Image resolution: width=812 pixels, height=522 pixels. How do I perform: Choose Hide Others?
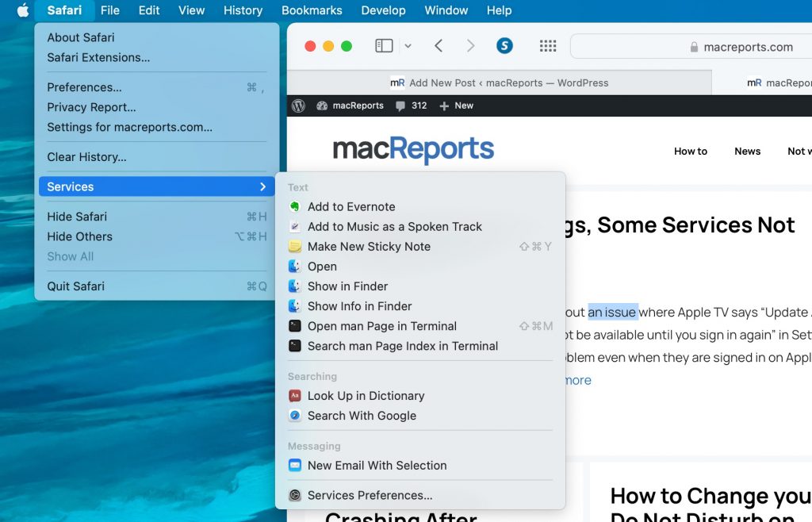(x=156, y=236)
